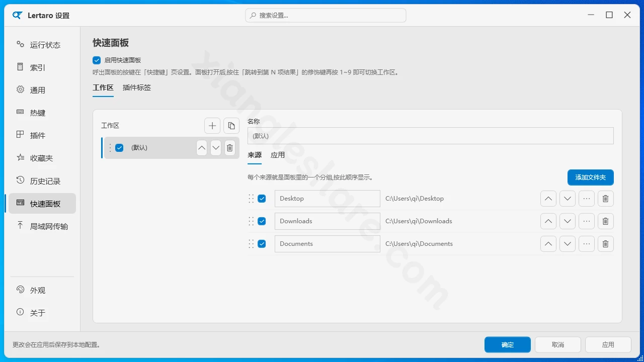Delete Desktop source
Image resolution: width=644 pixels, height=362 pixels.
tap(606, 199)
